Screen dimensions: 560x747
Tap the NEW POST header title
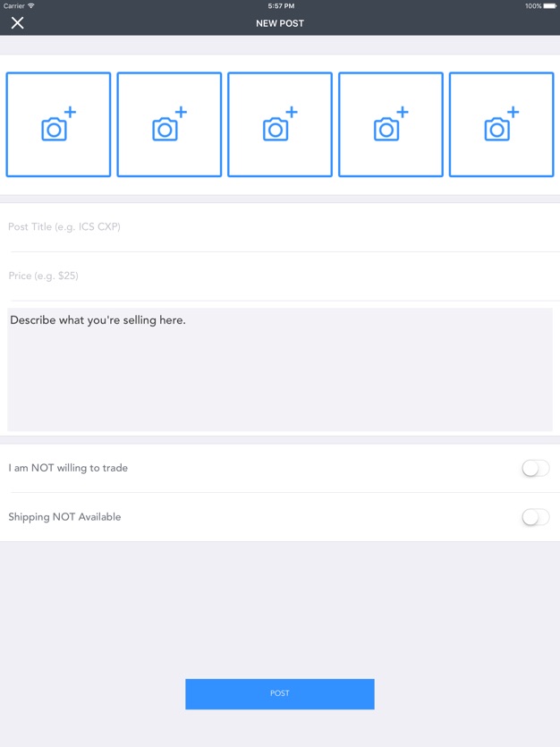click(280, 23)
